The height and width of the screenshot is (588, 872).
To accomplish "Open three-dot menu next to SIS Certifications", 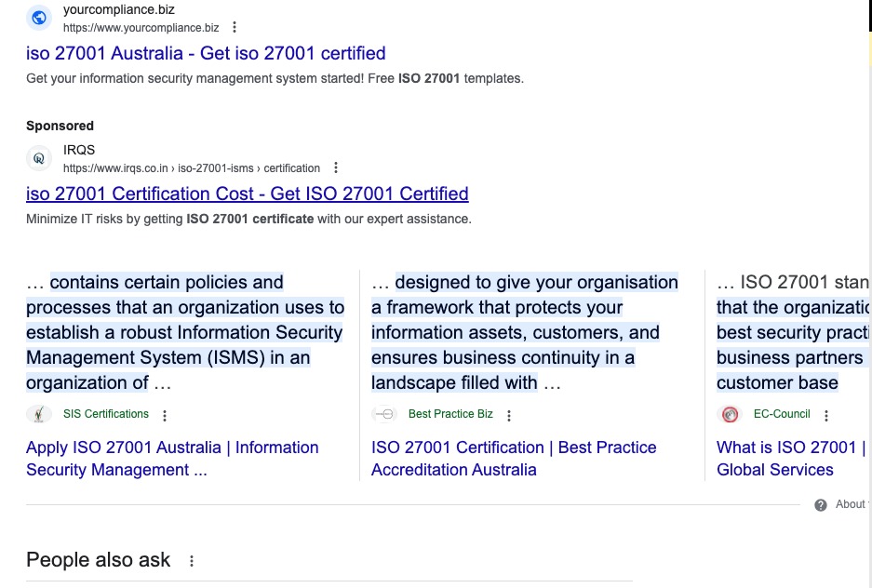I will (x=165, y=415).
